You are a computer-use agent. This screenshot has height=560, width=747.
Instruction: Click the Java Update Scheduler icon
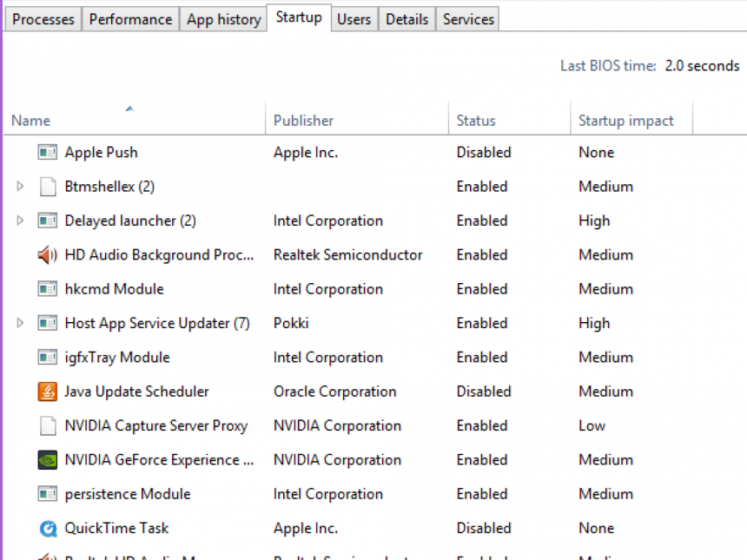click(48, 392)
